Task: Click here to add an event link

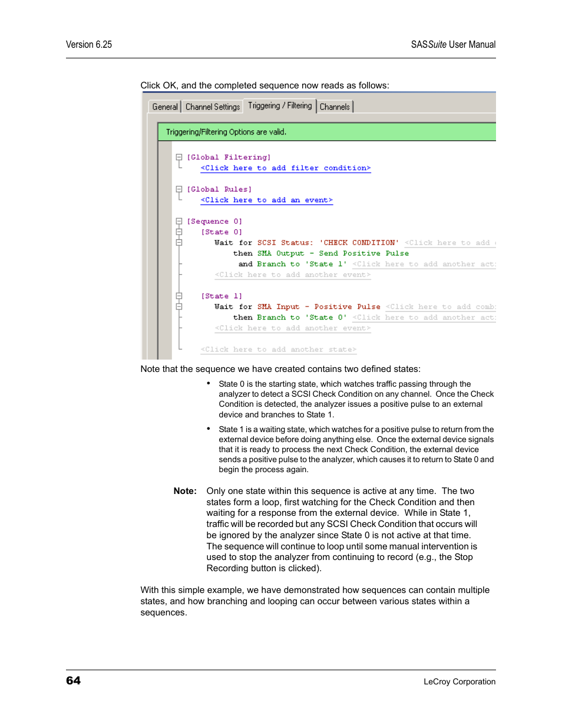Action: pyautogui.click(x=267, y=200)
